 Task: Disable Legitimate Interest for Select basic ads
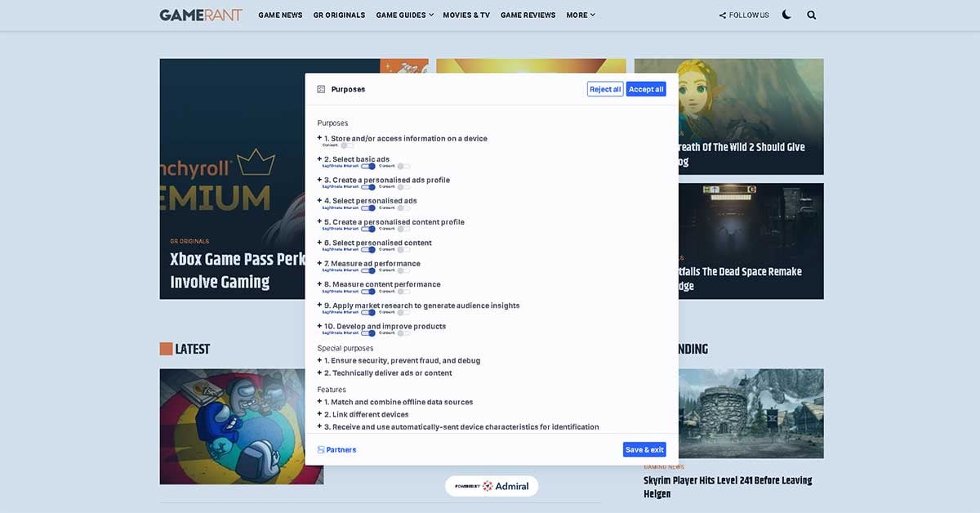tap(368, 166)
